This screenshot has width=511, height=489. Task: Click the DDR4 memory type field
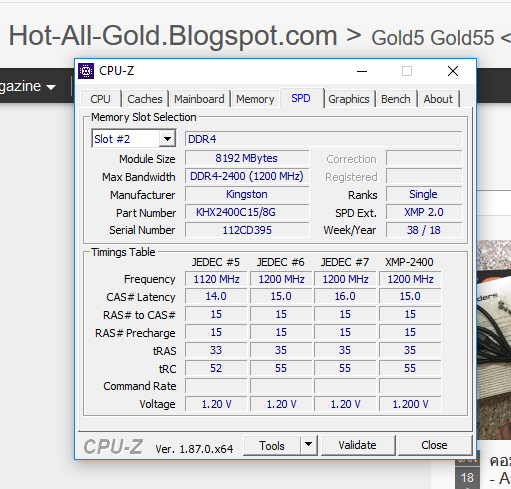click(324, 139)
